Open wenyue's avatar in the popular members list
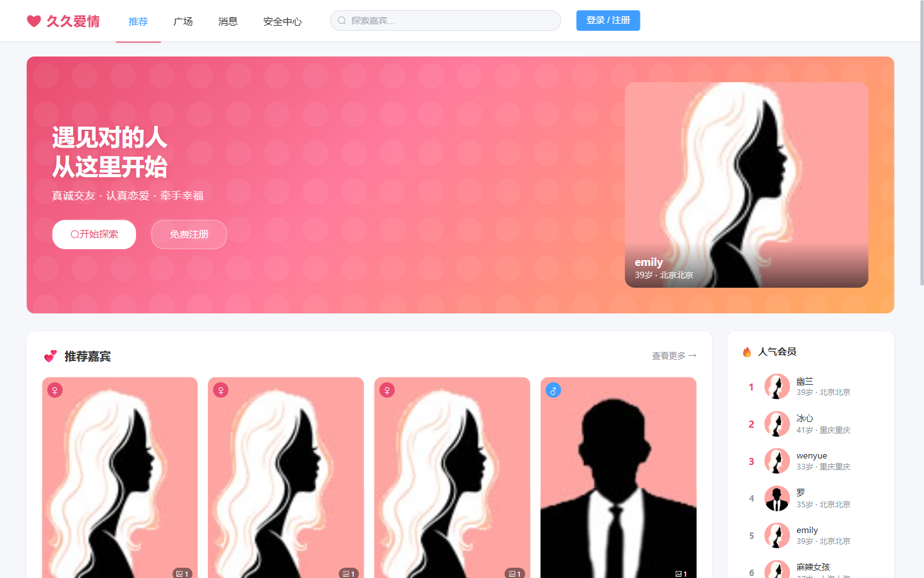This screenshot has width=924, height=578. tap(777, 461)
